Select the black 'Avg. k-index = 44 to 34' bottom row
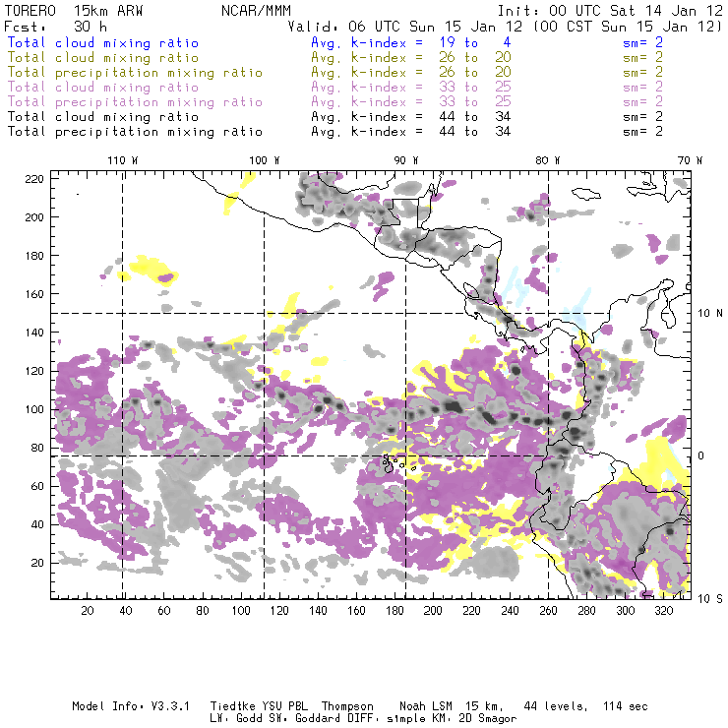728x728 pixels. 411,132
